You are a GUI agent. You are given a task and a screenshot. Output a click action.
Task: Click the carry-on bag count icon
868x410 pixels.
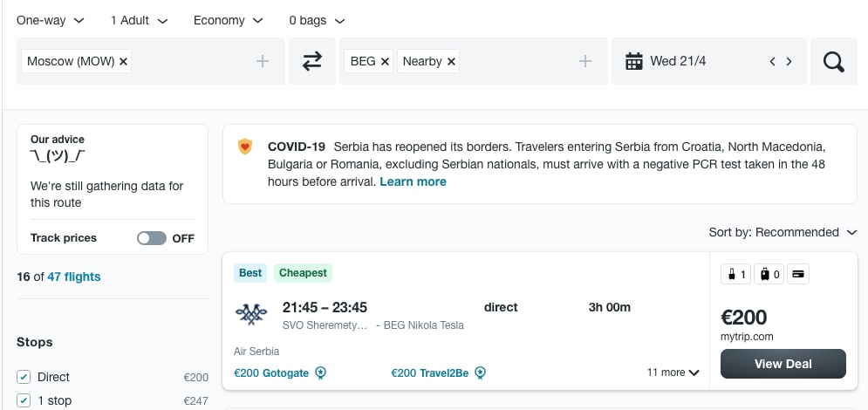(x=735, y=274)
